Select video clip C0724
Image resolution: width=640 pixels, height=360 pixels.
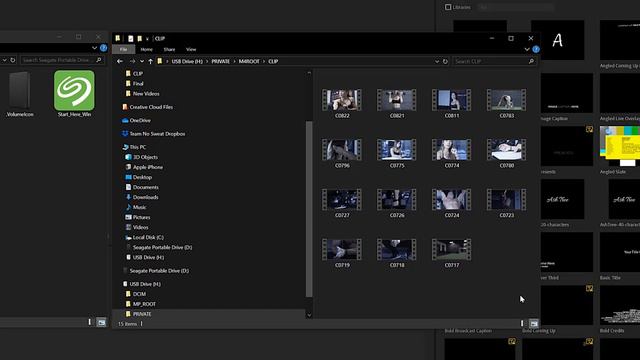pos(451,203)
